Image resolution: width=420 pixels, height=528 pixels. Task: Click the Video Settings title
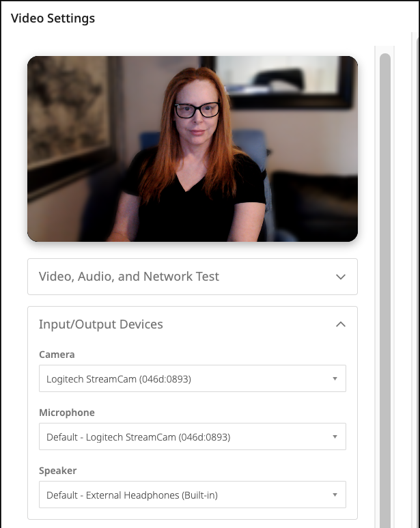[x=53, y=18]
